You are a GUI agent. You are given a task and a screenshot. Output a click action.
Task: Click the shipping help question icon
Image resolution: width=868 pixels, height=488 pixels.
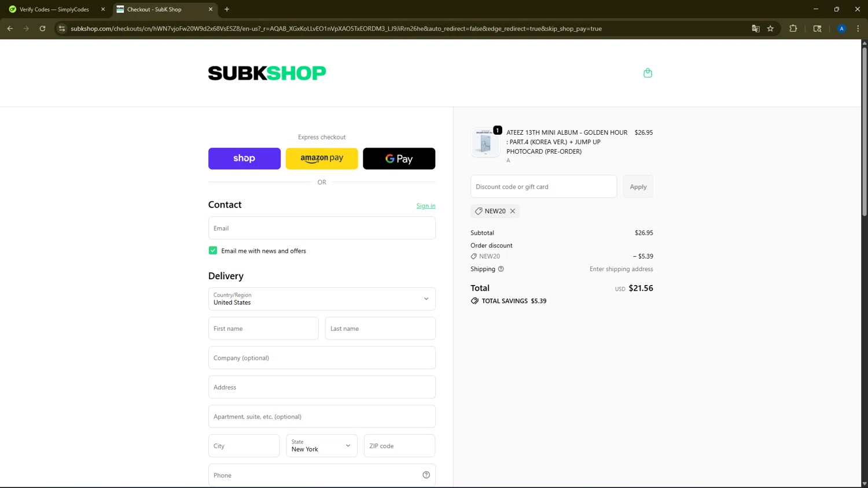pos(501,269)
